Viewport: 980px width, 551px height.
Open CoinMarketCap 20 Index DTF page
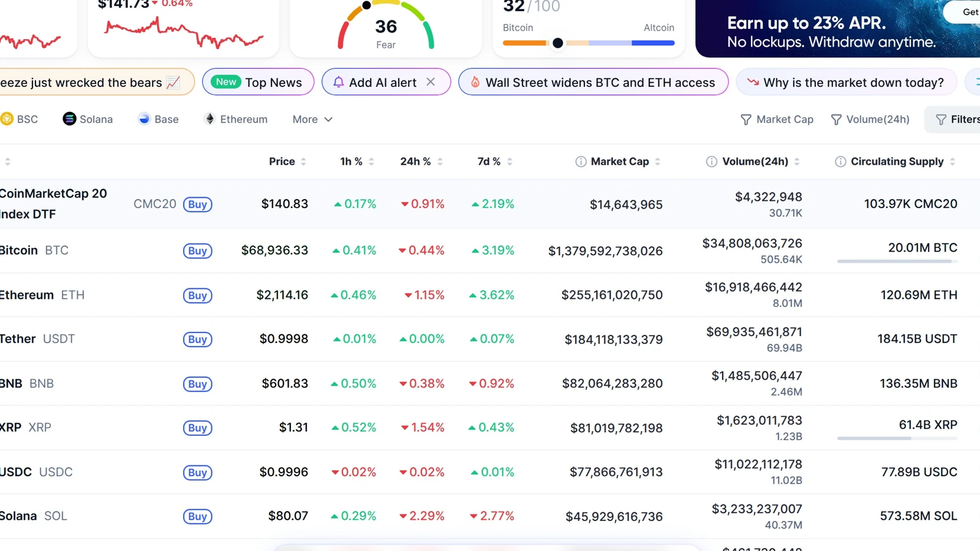[x=54, y=204]
